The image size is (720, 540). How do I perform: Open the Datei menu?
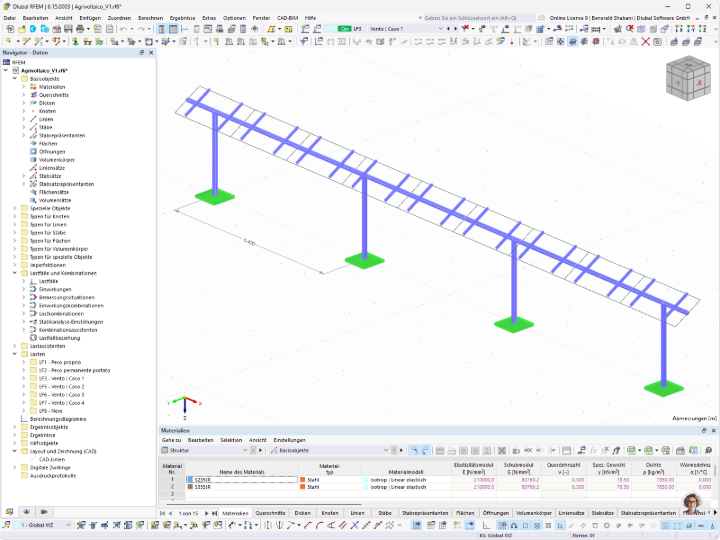click(9, 18)
